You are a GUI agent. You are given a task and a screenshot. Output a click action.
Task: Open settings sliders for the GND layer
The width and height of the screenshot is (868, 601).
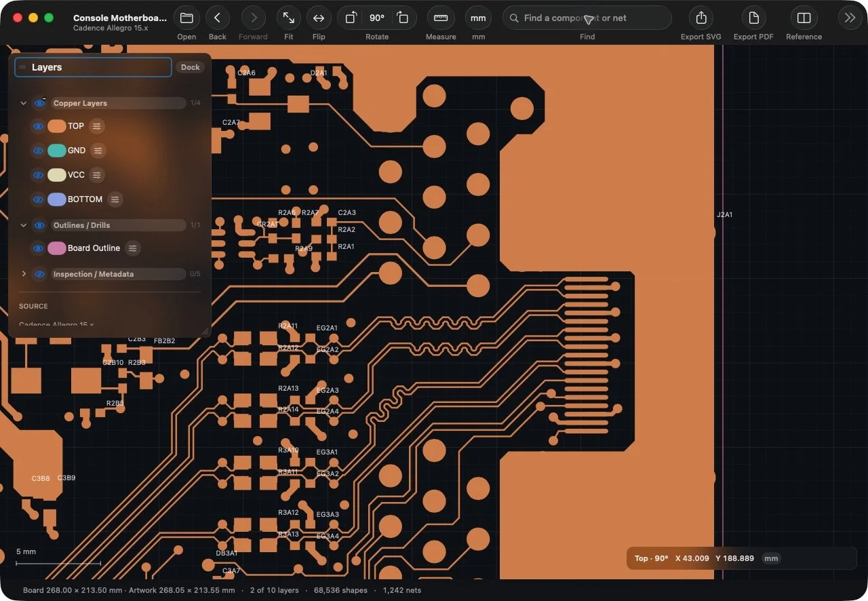tap(98, 151)
